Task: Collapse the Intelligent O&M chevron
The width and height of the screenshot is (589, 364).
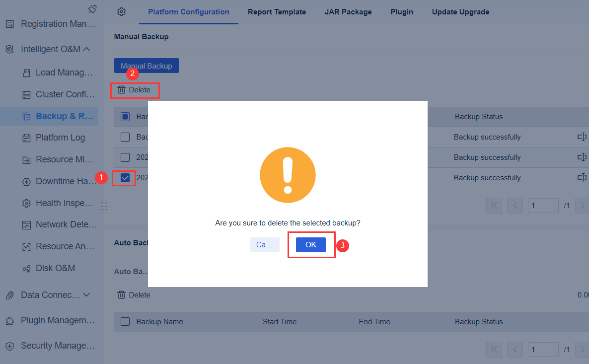Action: point(87,49)
